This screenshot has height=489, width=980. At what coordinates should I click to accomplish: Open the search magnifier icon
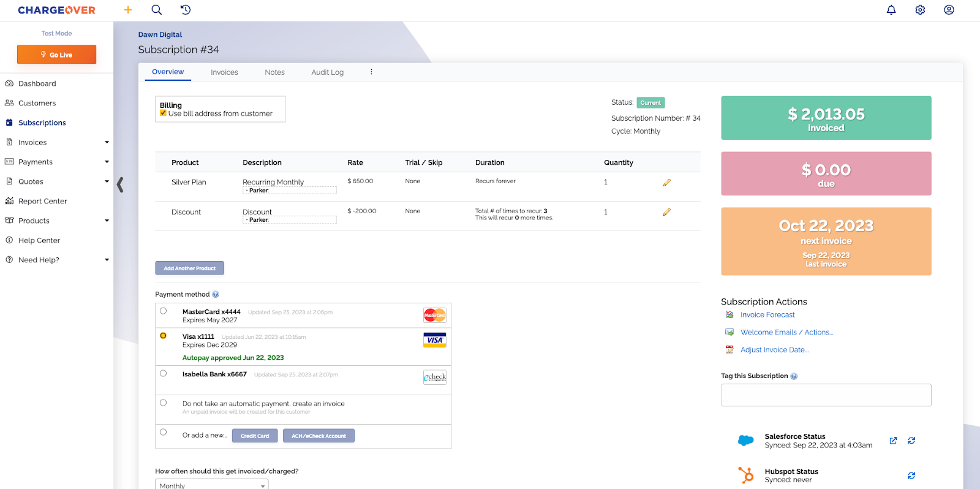157,10
